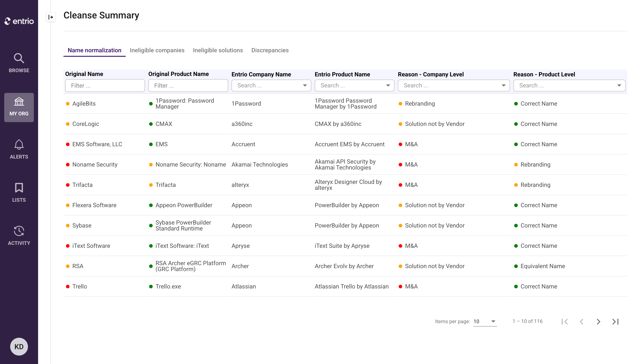Click the Rebranding reason for AgileBits
Image resolution: width=640 pixels, height=364 pixels.
coord(420,103)
